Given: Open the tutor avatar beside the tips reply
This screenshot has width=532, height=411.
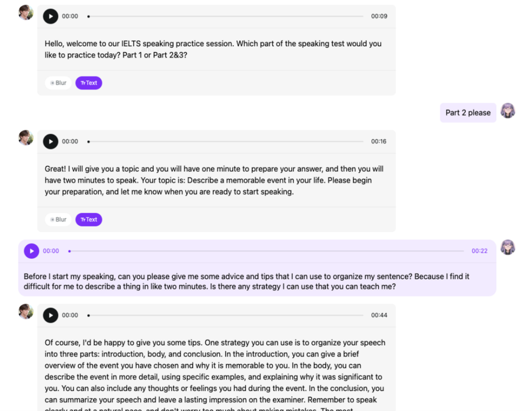Looking at the screenshot, I should [26, 312].
